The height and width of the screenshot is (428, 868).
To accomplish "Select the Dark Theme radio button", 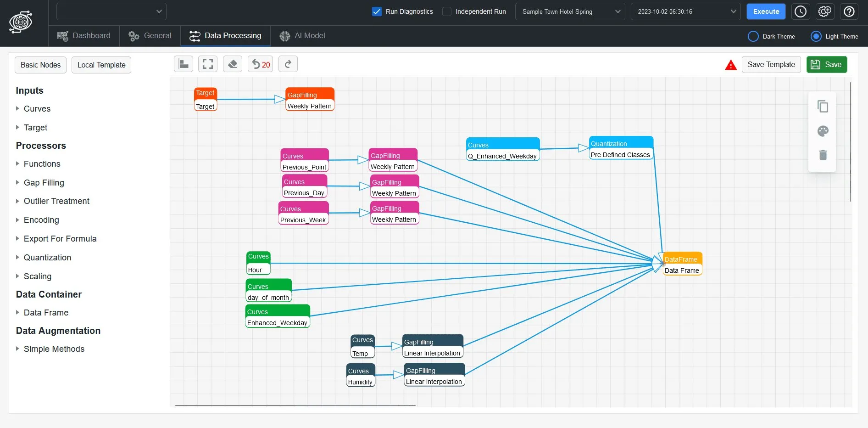I will click(753, 36).
